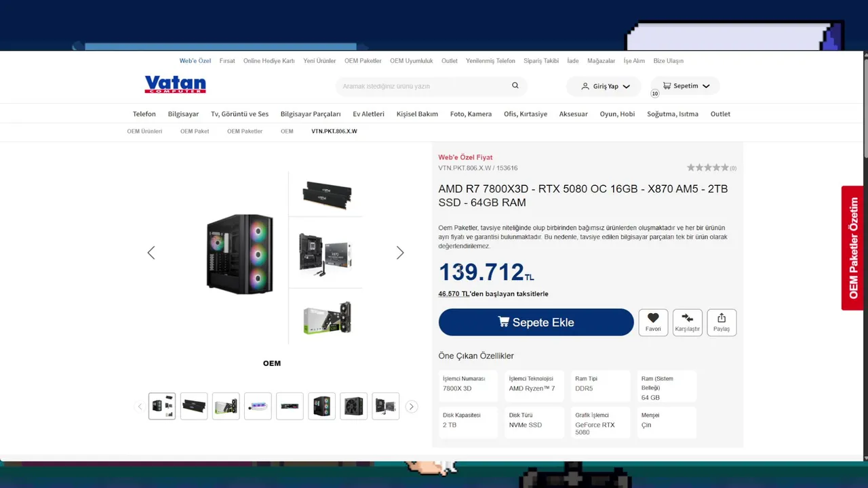
Task: Go to OEM Paket breadcrumb
Action: point(195,131)
